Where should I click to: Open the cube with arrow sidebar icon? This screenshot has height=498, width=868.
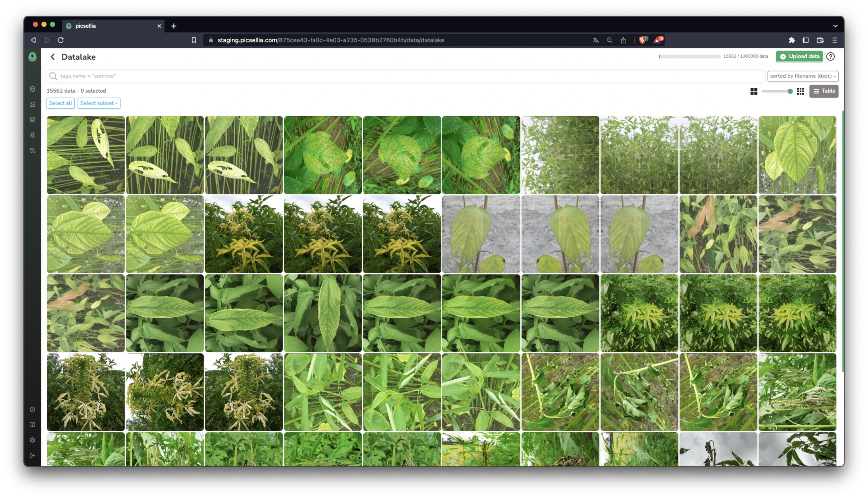(32, 150)
